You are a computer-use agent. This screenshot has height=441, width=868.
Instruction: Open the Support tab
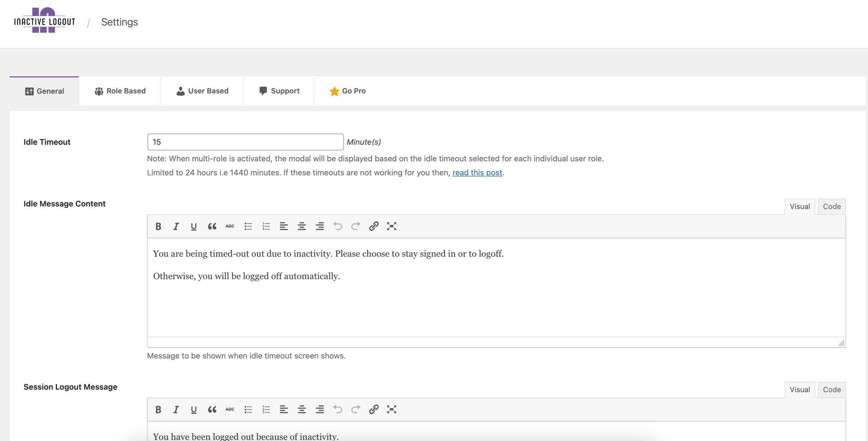tap(279, 91)
